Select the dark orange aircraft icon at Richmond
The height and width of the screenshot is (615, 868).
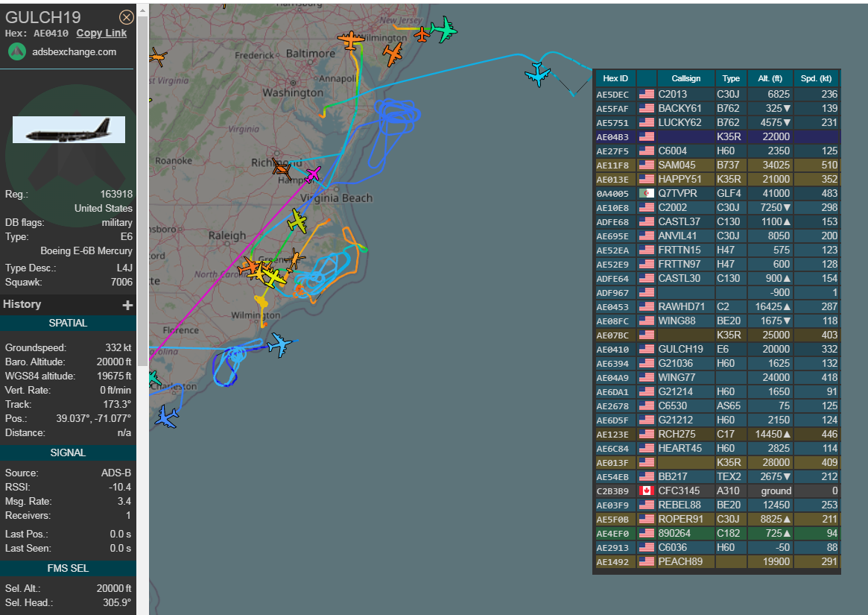pos(282,168)
